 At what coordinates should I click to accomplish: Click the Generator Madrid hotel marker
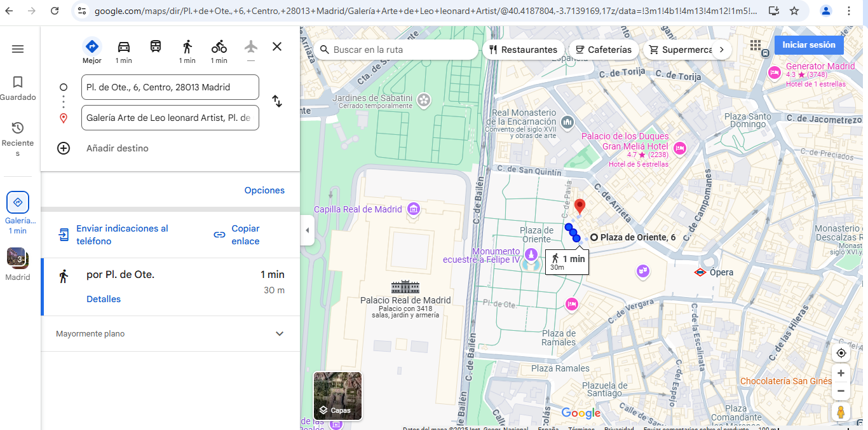[x=774, y=73]
